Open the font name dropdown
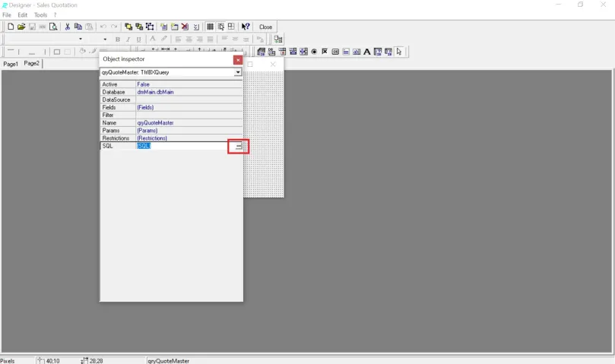 81,39
